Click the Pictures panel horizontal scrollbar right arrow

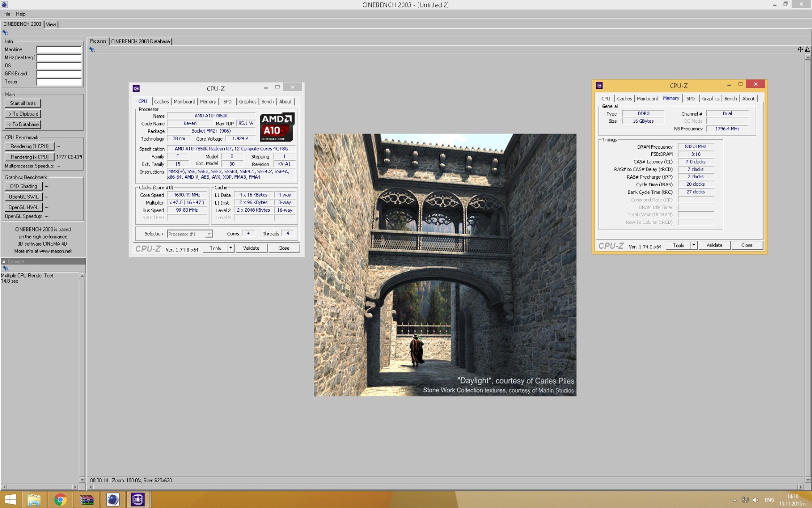[801, 487]
